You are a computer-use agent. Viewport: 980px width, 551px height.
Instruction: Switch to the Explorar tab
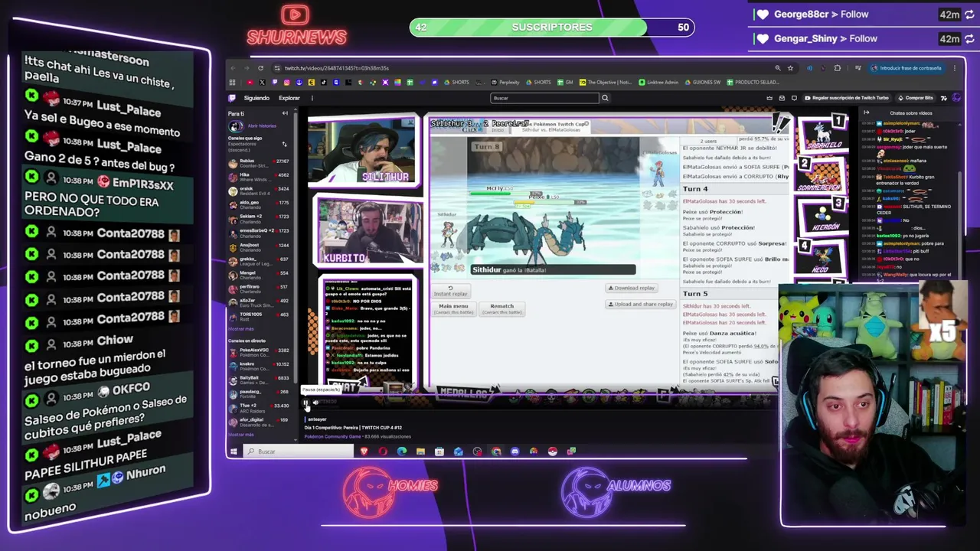click(289, 98)
